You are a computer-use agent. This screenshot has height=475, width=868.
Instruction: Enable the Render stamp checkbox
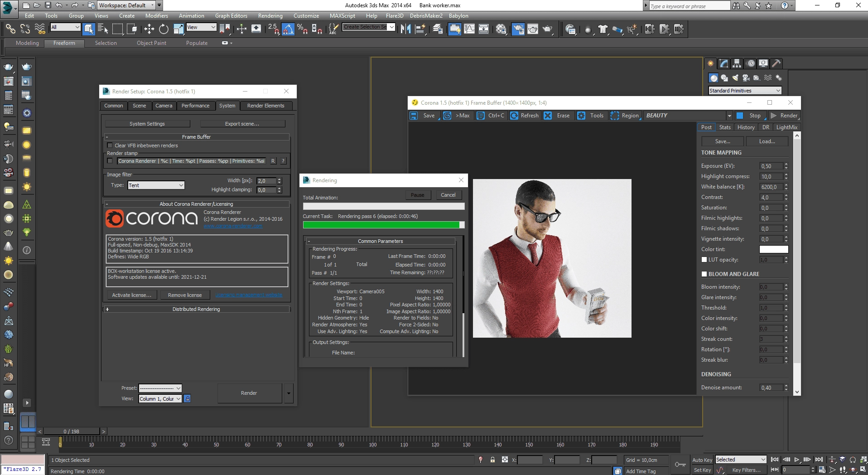click(x=110, y=161)
